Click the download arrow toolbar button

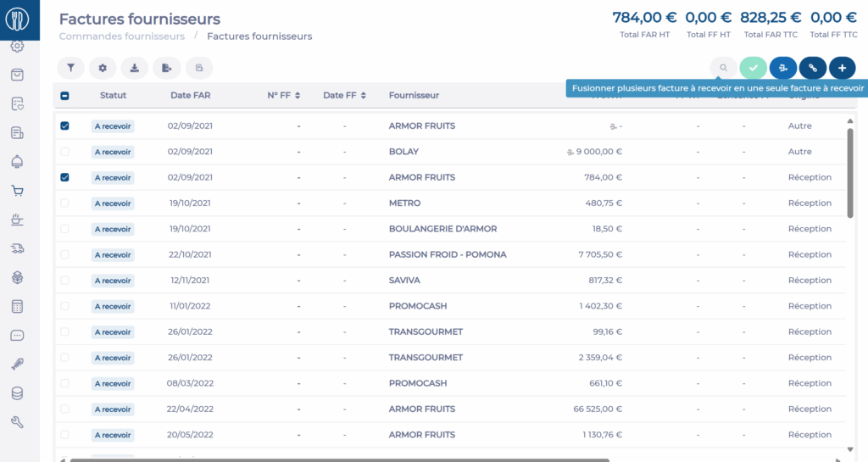[134, 68]
